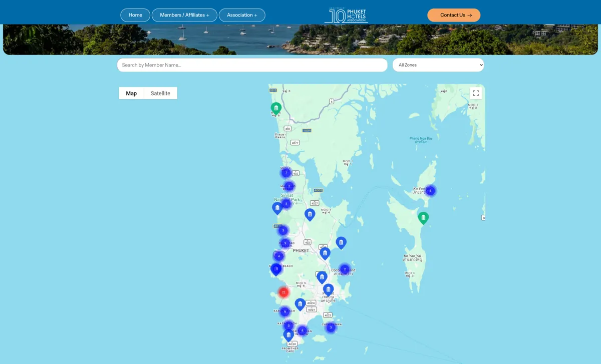Switch to Satellite view
Screen dimensions: 601x364
coord(160,93)
